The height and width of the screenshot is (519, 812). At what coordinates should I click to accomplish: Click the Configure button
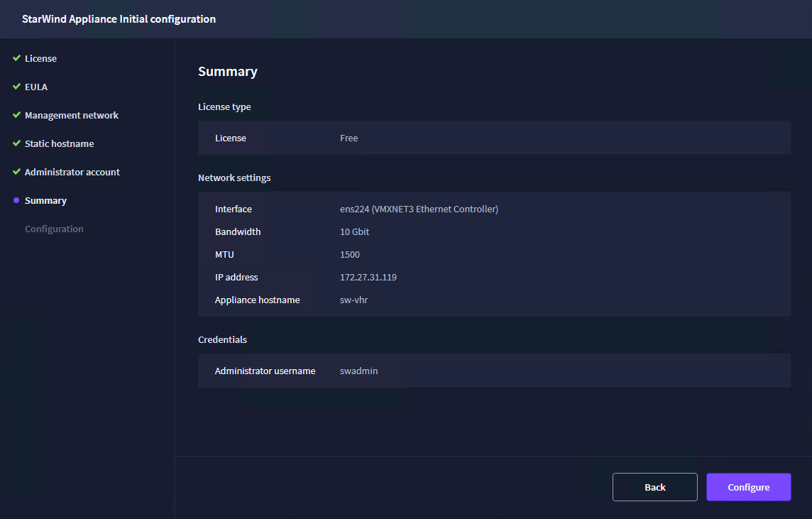[x=748, y=487]
